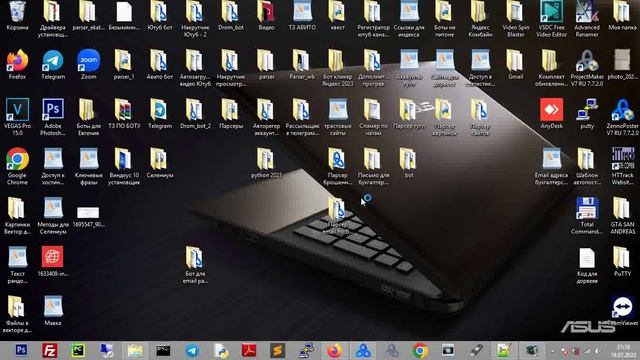Select the Drom_bot folder
Viewport: 640px width, 360px height.
pos(231,12)
